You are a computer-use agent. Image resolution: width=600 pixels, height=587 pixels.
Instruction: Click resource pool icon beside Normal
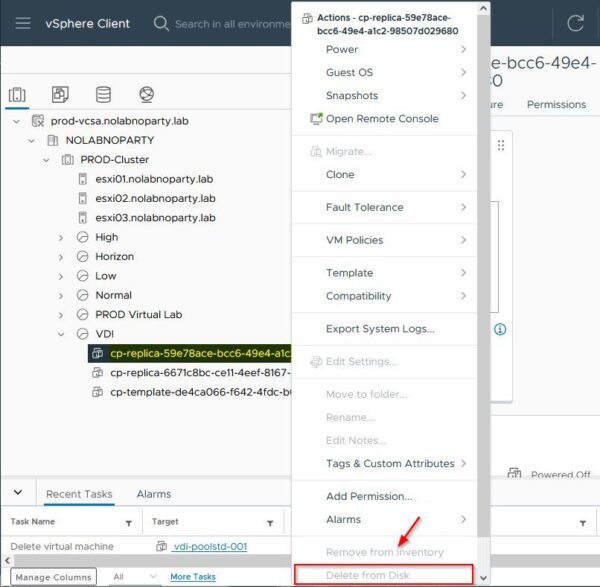(83, 295)
